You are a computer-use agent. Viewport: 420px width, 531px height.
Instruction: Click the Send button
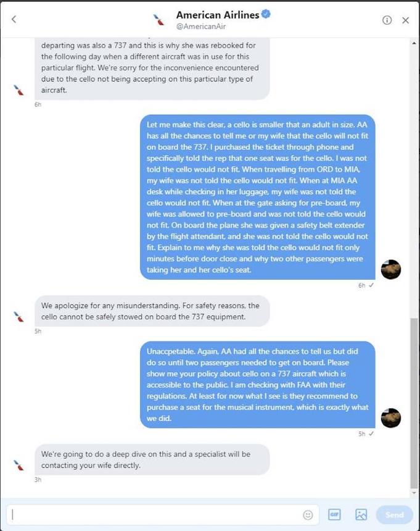pos(394,515)
